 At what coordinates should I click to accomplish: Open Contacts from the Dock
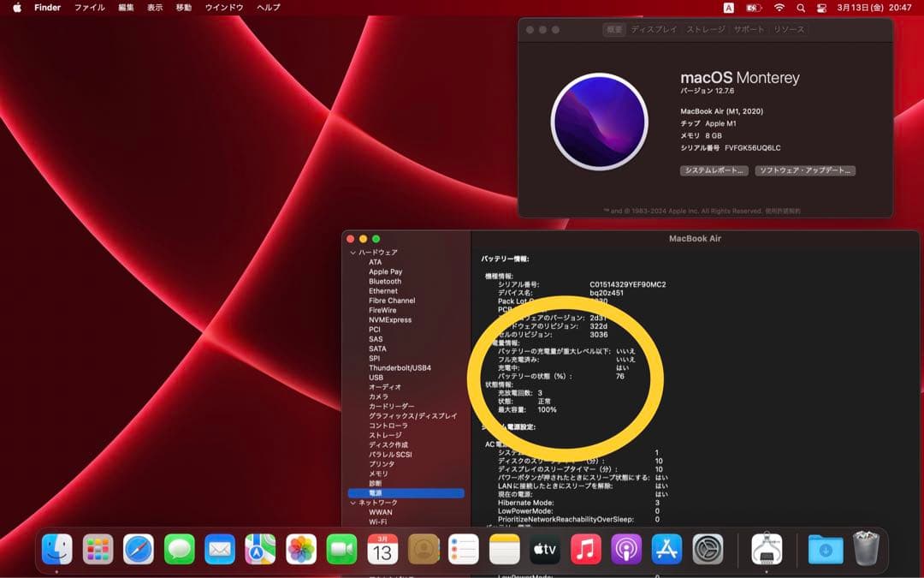tap(423, 549)
